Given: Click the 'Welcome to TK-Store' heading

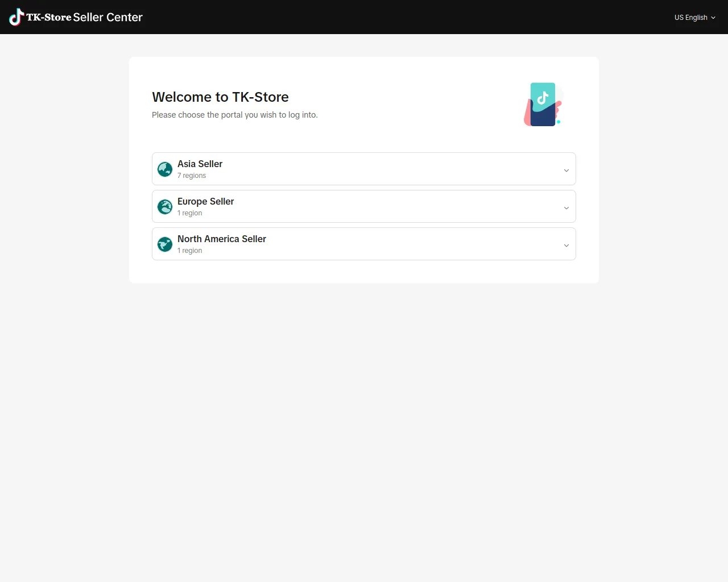Looking at the screenshot, I should point(220,97).
